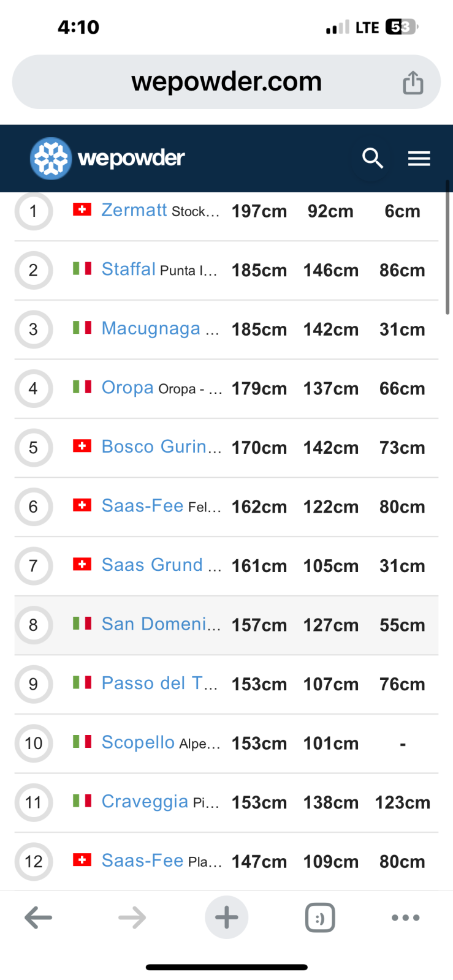The width and height of the screenshot is (453, 980).
Task: Tap the rank 7 circle badge
Action: pos(33,565)
